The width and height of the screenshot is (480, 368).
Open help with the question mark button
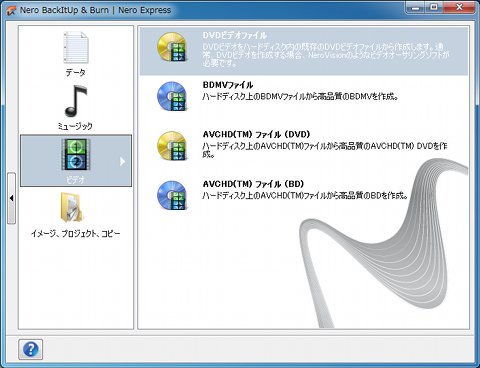[30, 349]
